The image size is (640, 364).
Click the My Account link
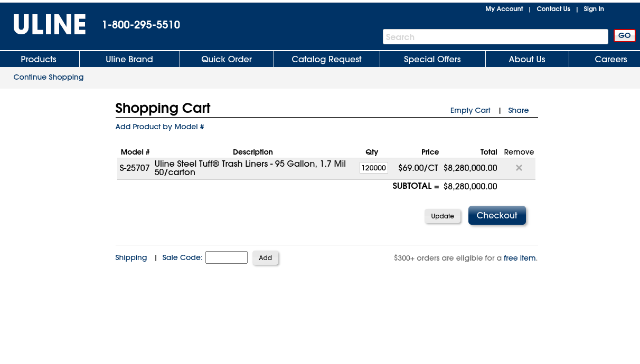504,9
